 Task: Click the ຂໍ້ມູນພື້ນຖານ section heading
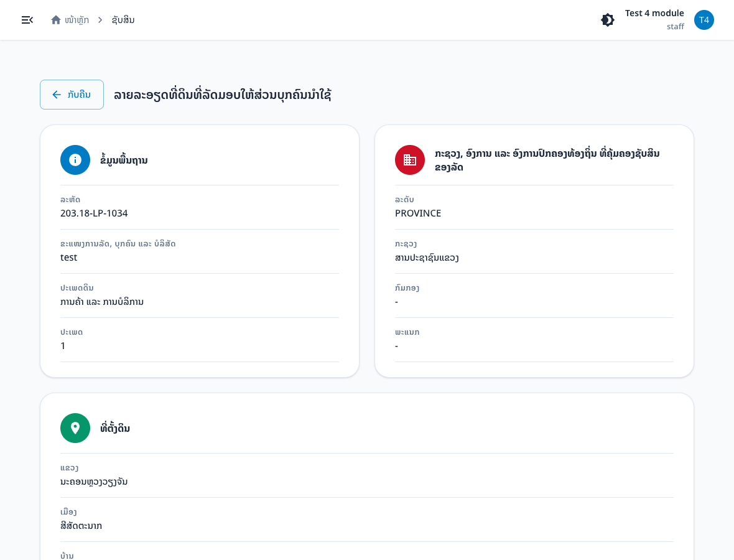click(124, 160)
